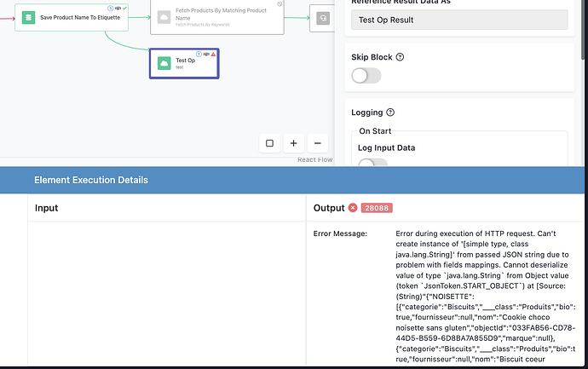Click the red error icon beside Output
Screen dimensions: 588x369
(353, 207)
